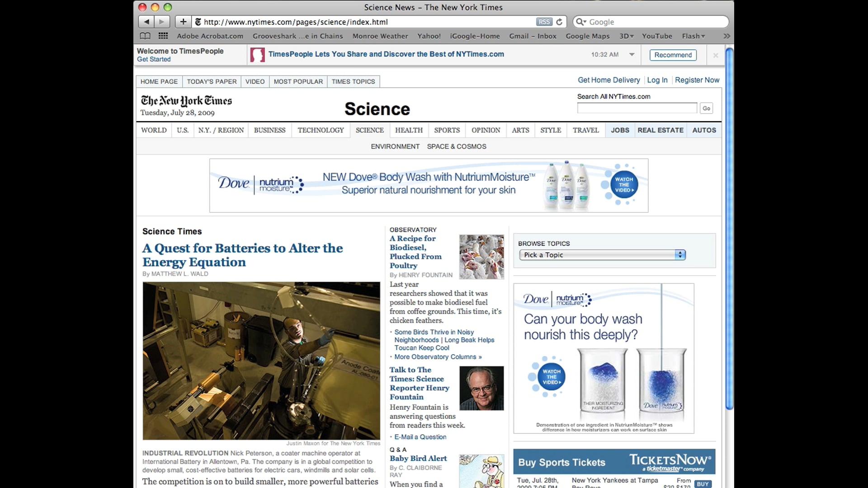This screenshot has height=488, width=868.
Task: Open Talk to The Times article link
Action: 420,383
